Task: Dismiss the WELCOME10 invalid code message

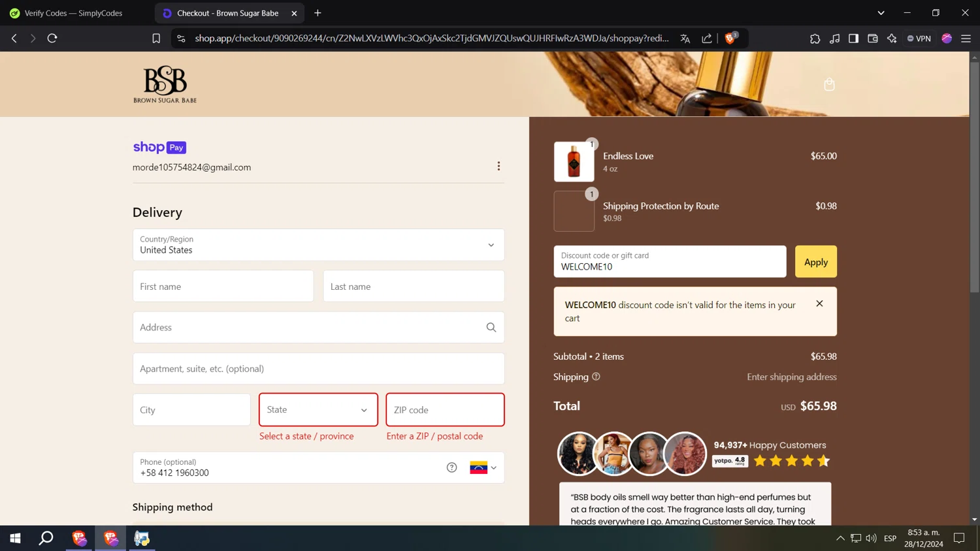Action: point(819,304)
